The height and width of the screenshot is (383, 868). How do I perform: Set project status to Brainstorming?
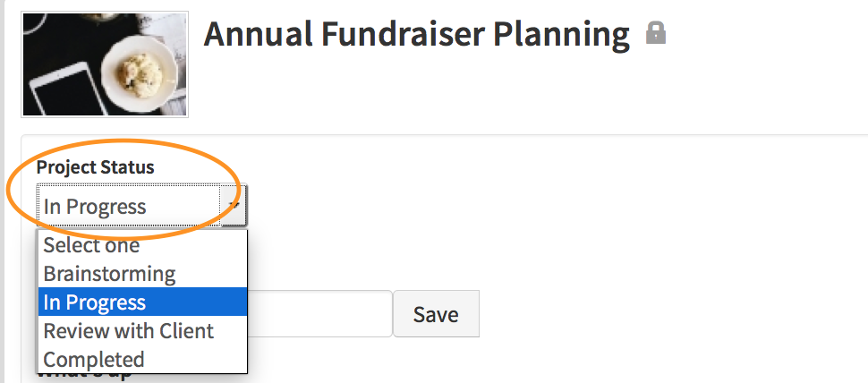click(x=110, y=273)
